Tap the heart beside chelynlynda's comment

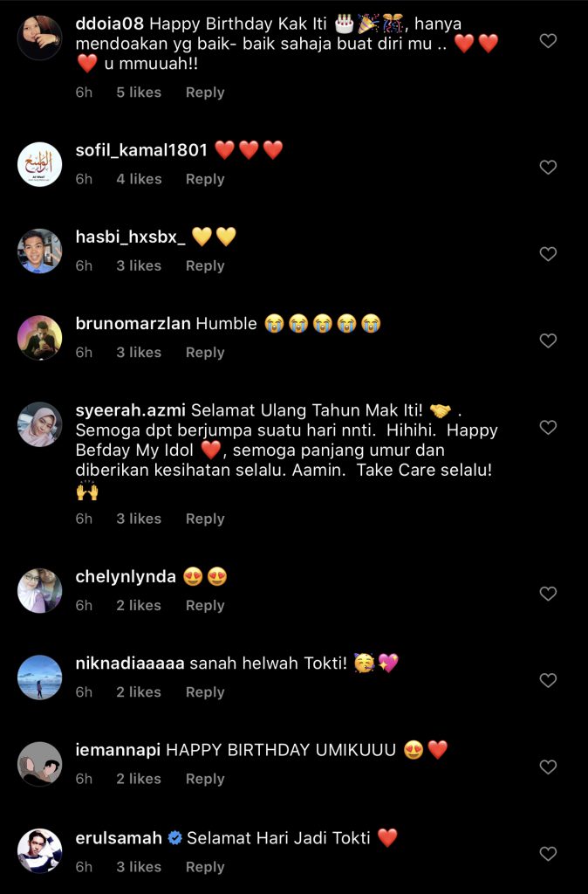click(548, 594)
